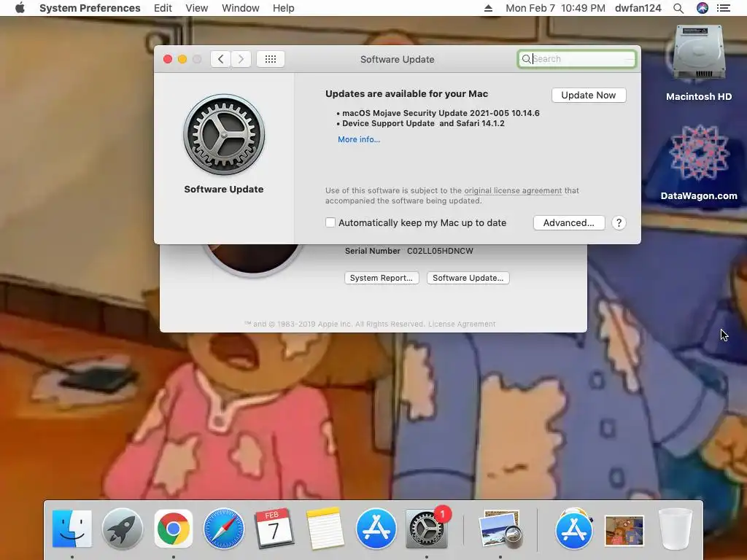Open the Apple menu
Viewport: 747px width, 560px height.
click(x=20, y=8)
